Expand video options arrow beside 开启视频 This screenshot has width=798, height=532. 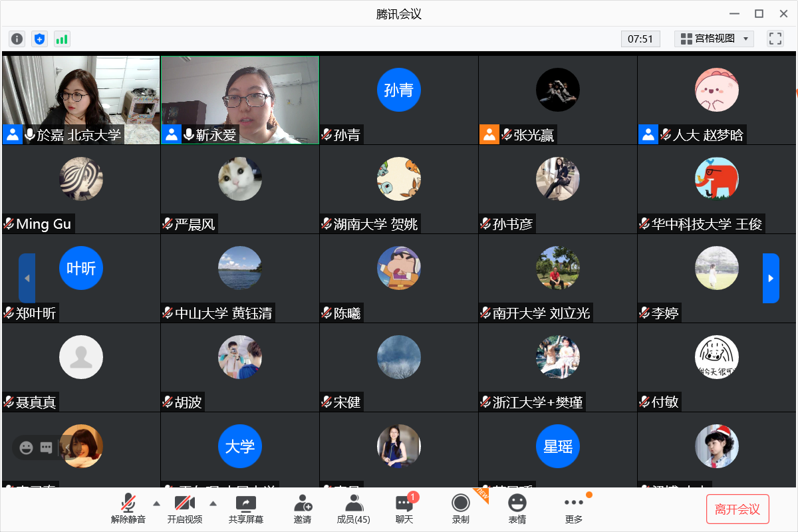tap(213, 503)
